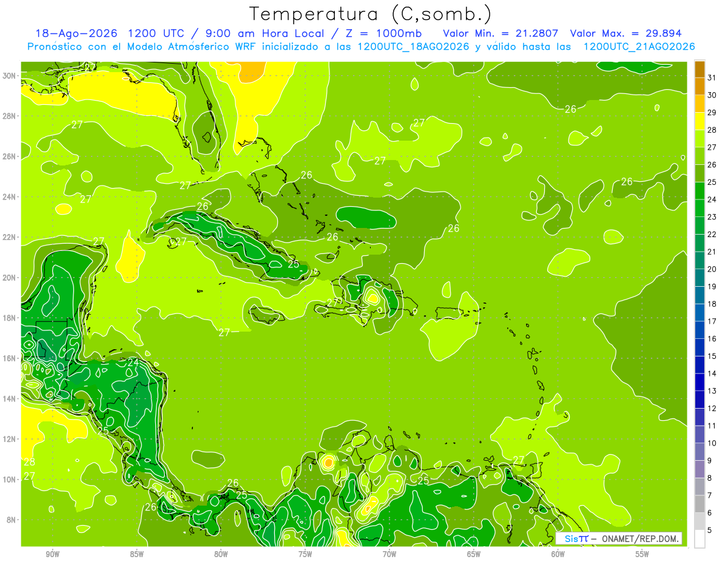Click the 55W longitude label
This screenshot has width=728, height=562.
click(642, 554)
